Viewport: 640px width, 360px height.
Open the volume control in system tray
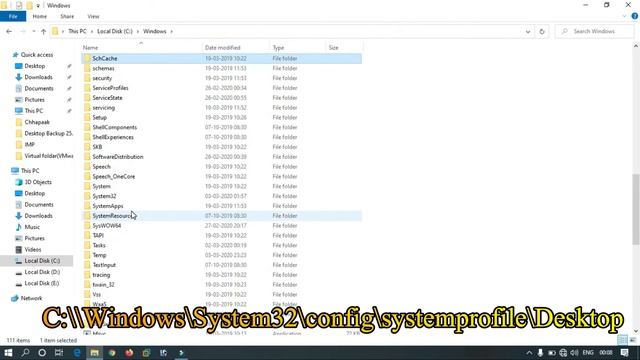[574, 353]
